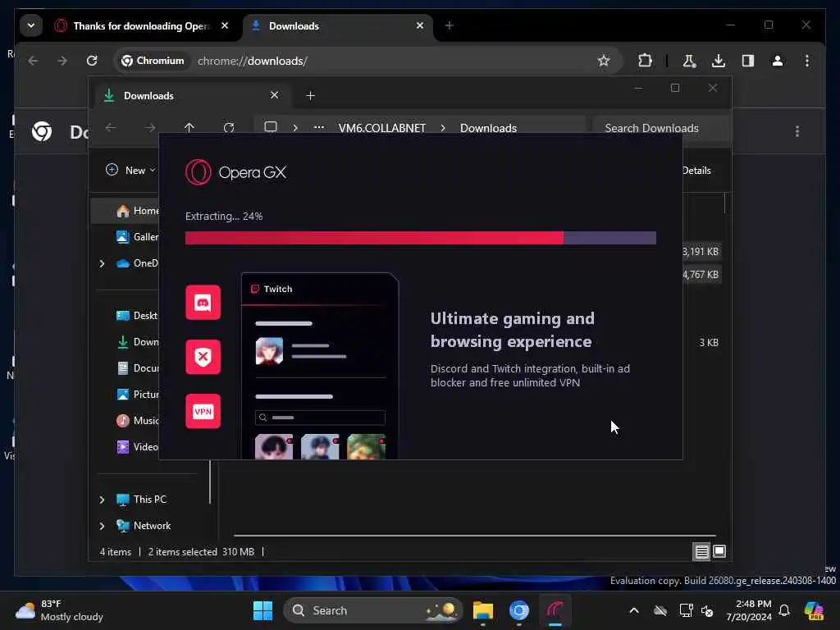Image resolution: width=840 pixels, height=630 pixels.
Task: Click the taskbar Search box
Action: pos(373,610)
